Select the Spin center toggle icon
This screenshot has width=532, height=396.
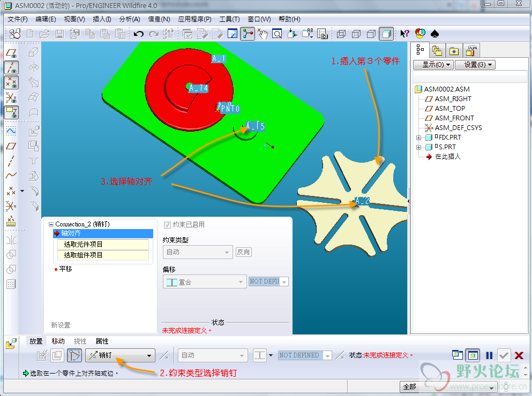[x=248, y=34]
